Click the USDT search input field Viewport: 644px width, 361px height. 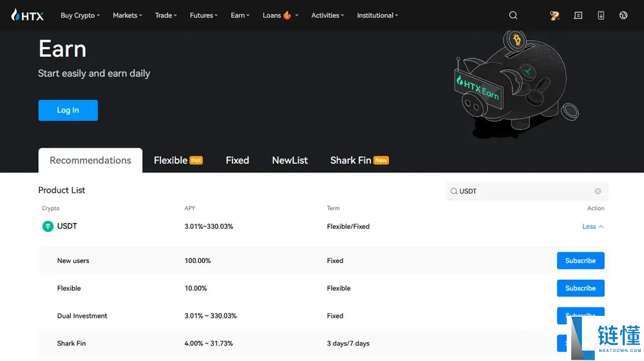pos(522,191)
